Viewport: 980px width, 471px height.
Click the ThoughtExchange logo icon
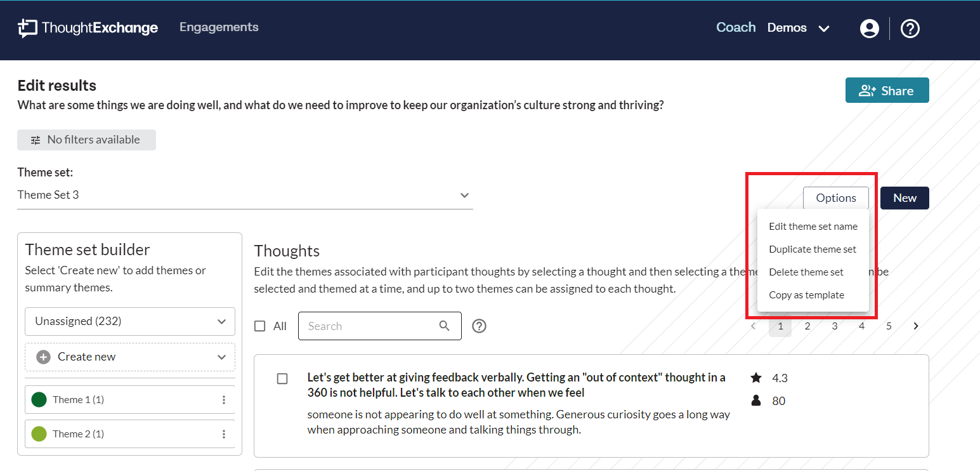coord(27,28)
